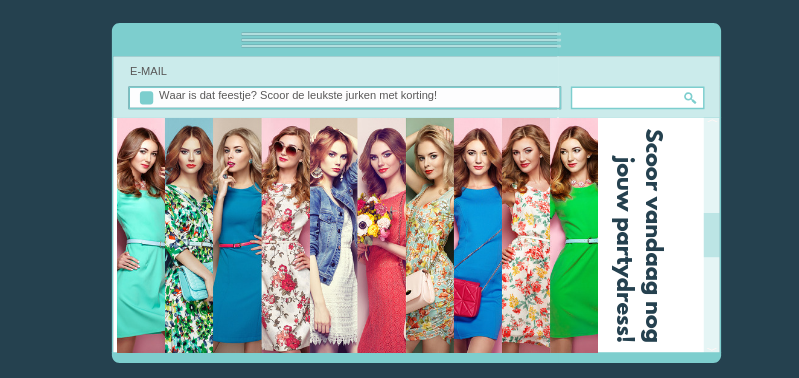Image resolution: width=799 pixels, height=378 pixels.
Task: Open the 'Waar is dat feestje?' subject line
Action: coord(298,95)
